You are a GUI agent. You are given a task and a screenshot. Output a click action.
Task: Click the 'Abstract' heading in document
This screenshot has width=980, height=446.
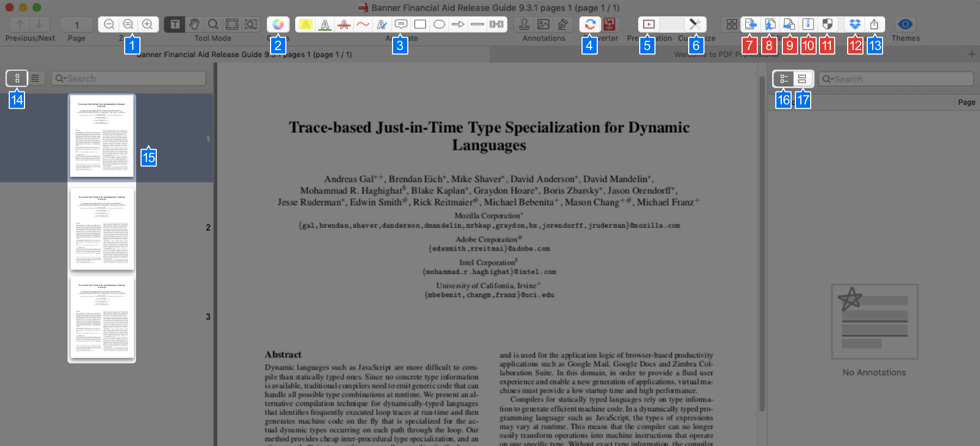point(283,355)
